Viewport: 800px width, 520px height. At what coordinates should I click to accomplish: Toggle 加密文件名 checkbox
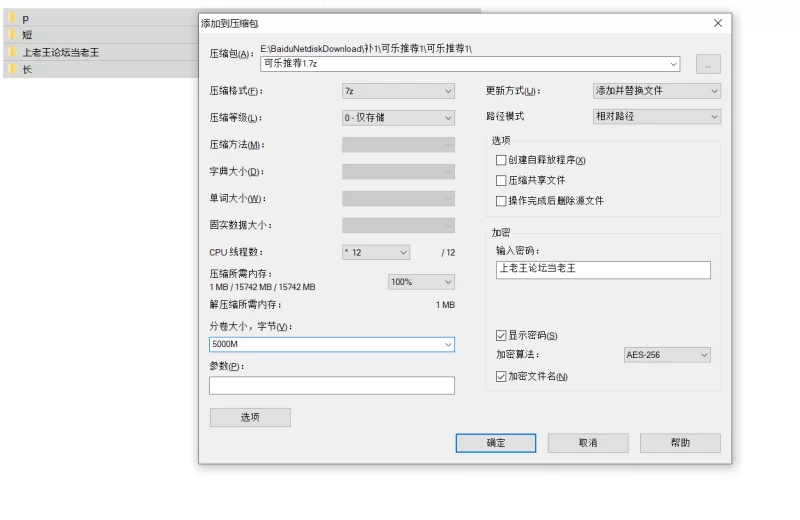pyautogui.click(x=501, y=377)
